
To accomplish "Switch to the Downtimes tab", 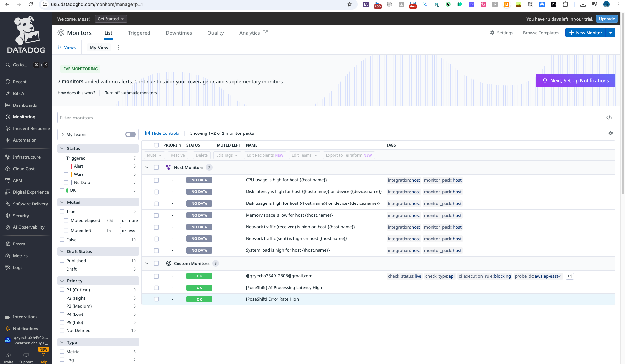I will tap(179, 33).
